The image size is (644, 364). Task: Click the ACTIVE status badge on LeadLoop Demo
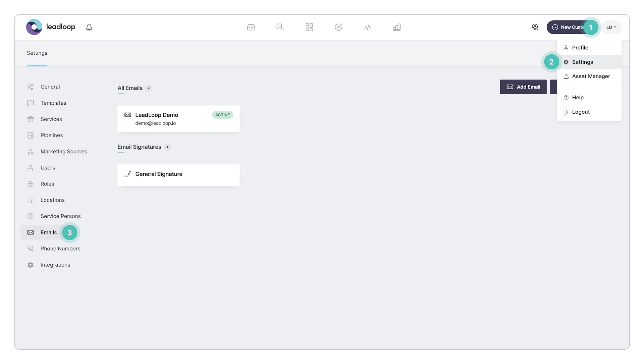pyautogui.click(x=222, y=115)
